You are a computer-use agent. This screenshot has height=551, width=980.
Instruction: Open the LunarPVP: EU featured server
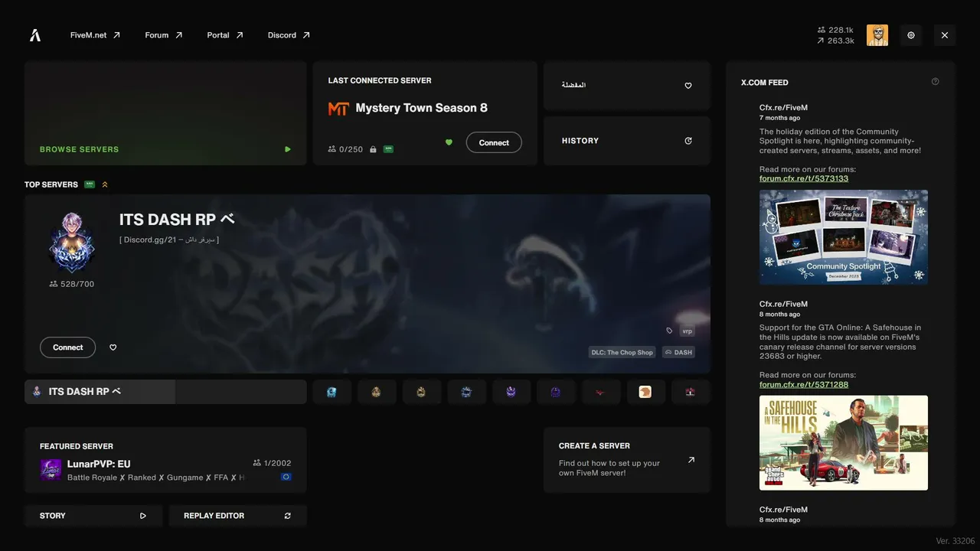[x=165, y=460]
